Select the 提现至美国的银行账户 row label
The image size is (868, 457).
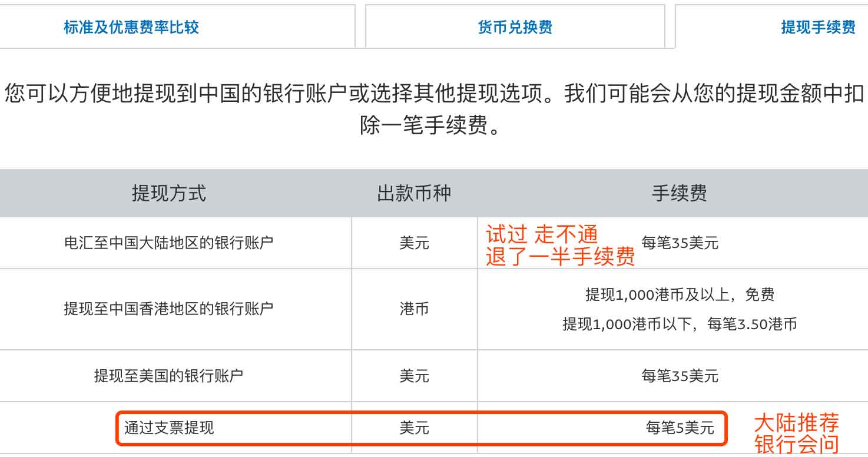point(168,376)
